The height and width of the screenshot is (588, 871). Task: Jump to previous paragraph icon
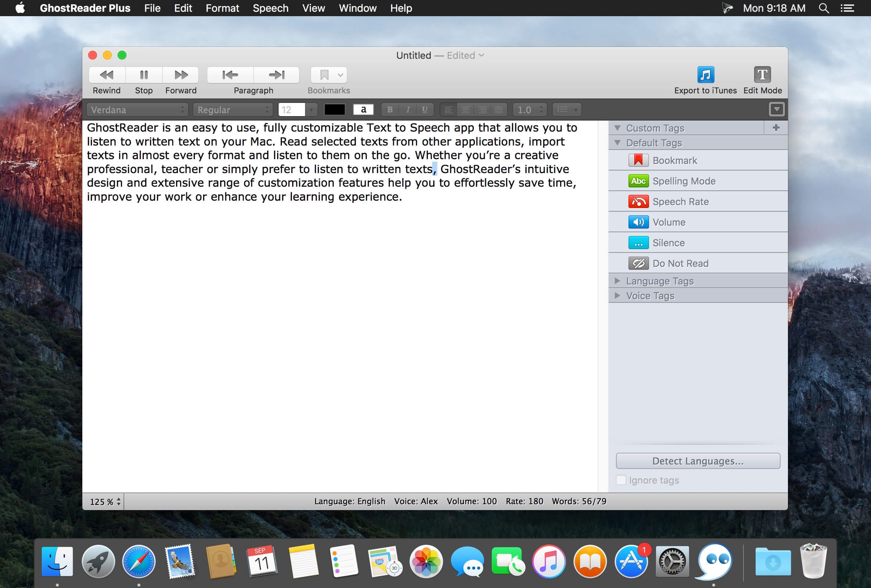point(230,75)
